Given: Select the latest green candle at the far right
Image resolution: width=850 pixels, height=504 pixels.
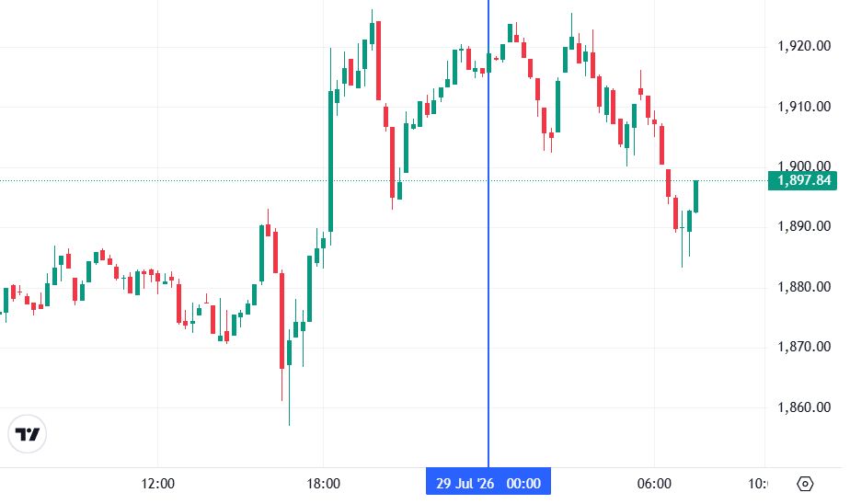Looking at the screenshot, I should (696, 196).
